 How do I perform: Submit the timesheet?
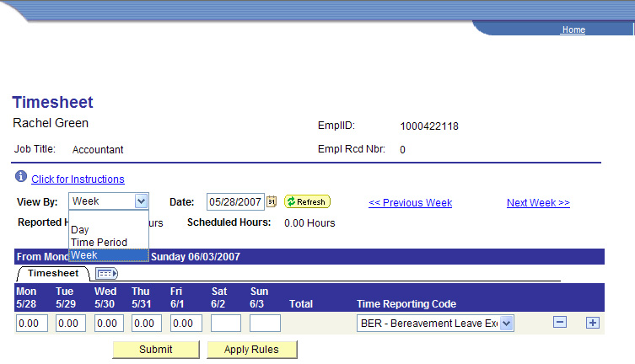(x=156, y=350)
